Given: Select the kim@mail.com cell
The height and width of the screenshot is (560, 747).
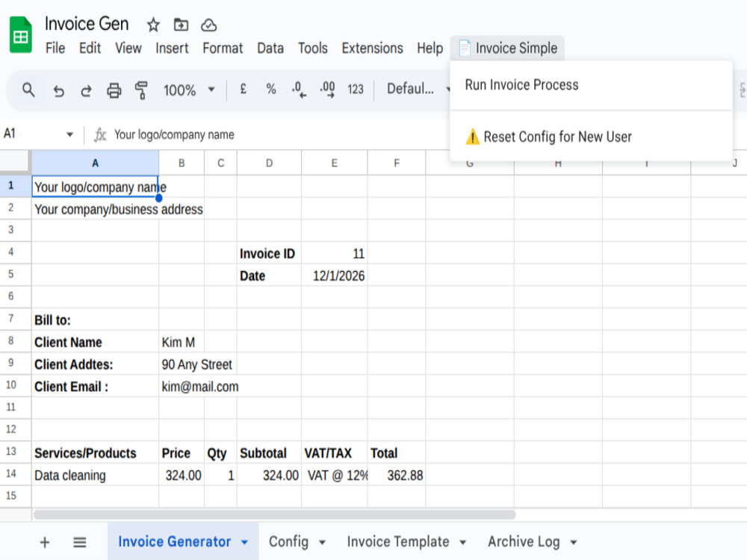Looking at the screenshot, I should (x=182, y=387).
